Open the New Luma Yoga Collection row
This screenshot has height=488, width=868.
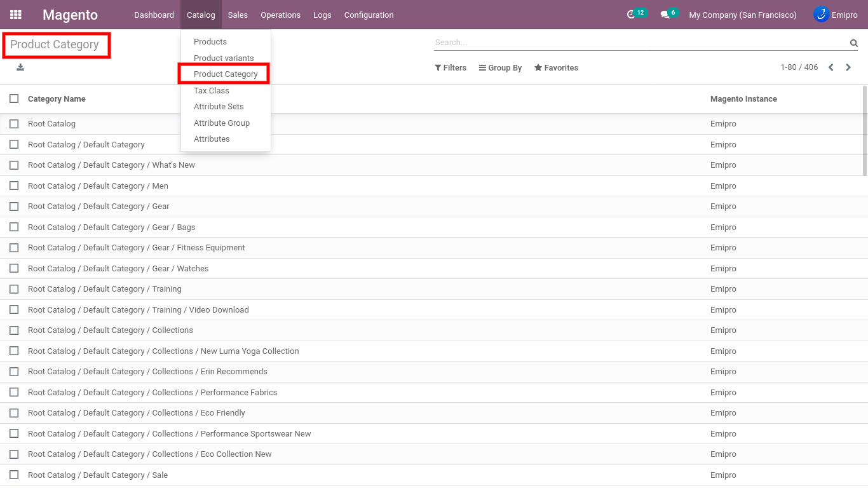click(434, 351)
